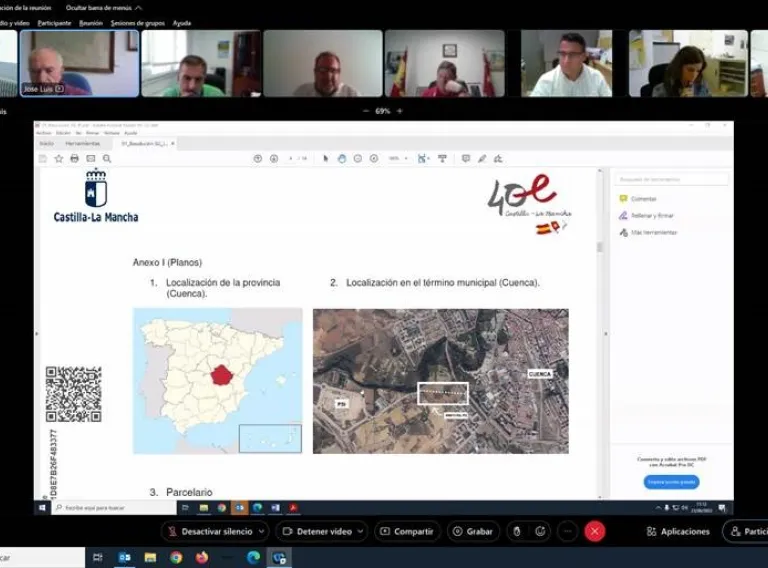The height and width of the screenshot is (568, 768).
Task: Click the Comentar tool in Acrobat panel
Action: tap(643, 199)
